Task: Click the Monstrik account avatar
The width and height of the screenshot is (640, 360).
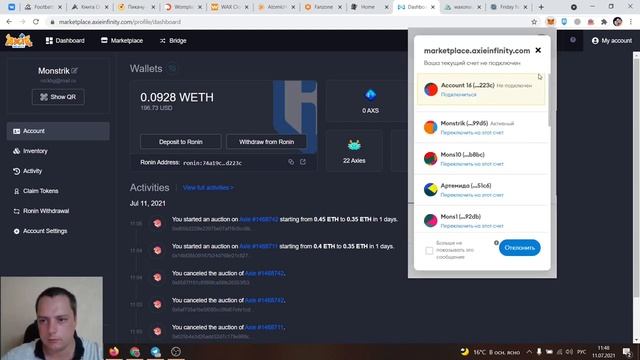Action: pos(431,127)
